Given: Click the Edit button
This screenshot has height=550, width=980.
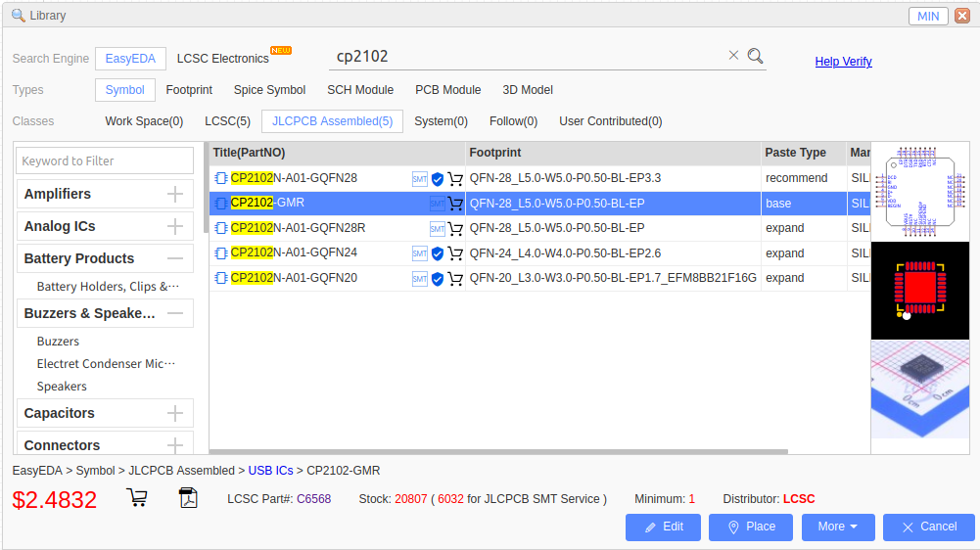Looking at the screenshot, I should click(x=663, y=527).
